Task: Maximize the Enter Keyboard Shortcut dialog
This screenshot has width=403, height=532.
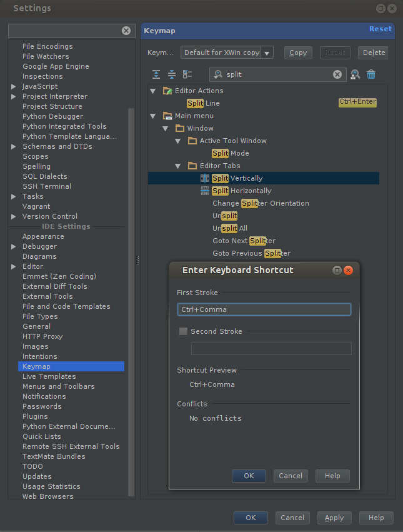Action: point(337,270)
